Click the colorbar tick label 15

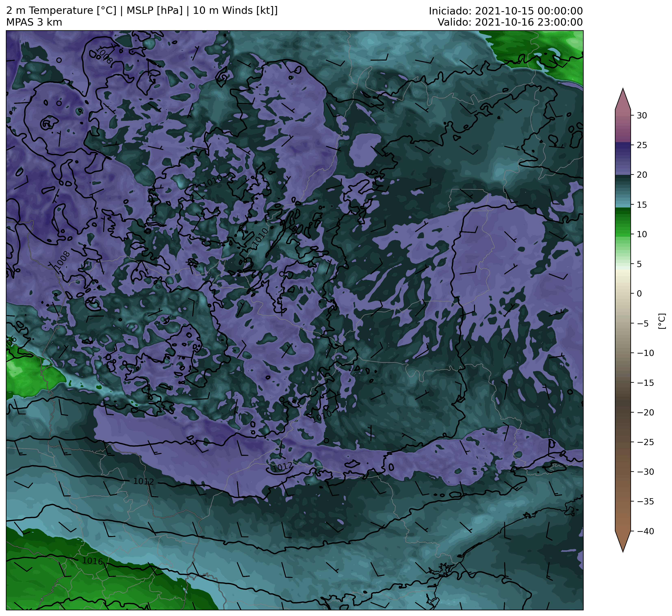point(642,205)
